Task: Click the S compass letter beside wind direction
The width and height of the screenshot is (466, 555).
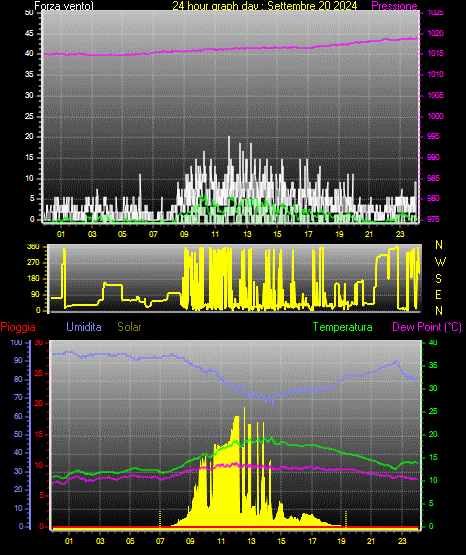Action: (438, 279)
